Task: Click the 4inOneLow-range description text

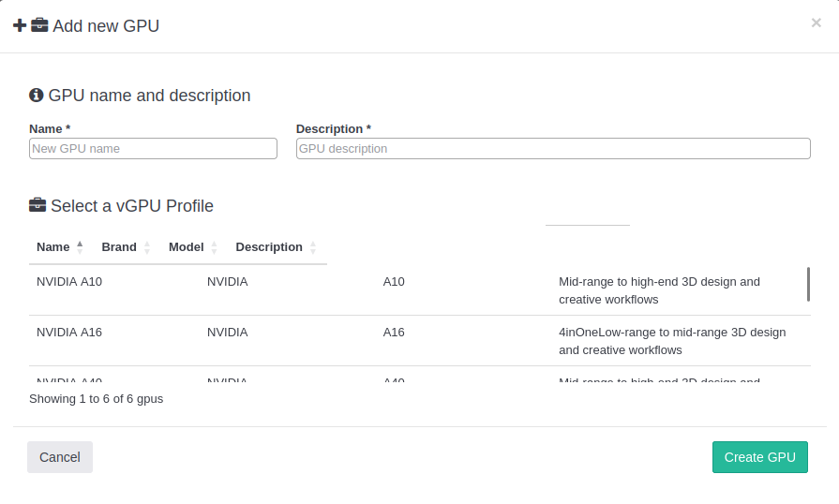Action: [x=671, y=341]
